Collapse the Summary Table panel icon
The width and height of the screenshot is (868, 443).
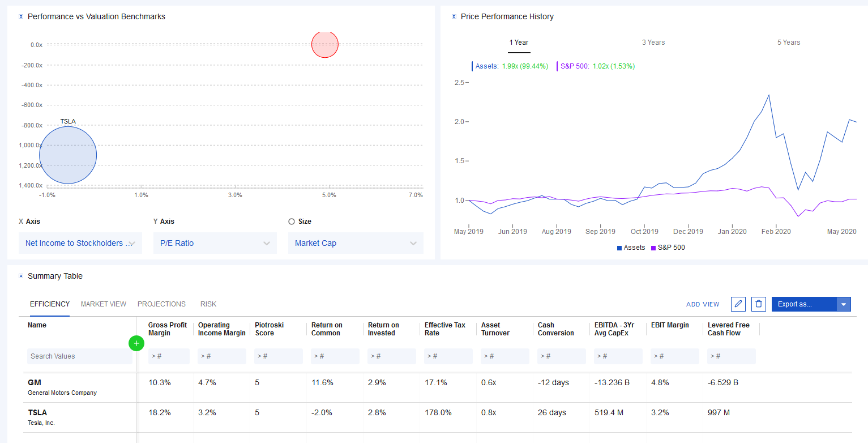(21, 276)
